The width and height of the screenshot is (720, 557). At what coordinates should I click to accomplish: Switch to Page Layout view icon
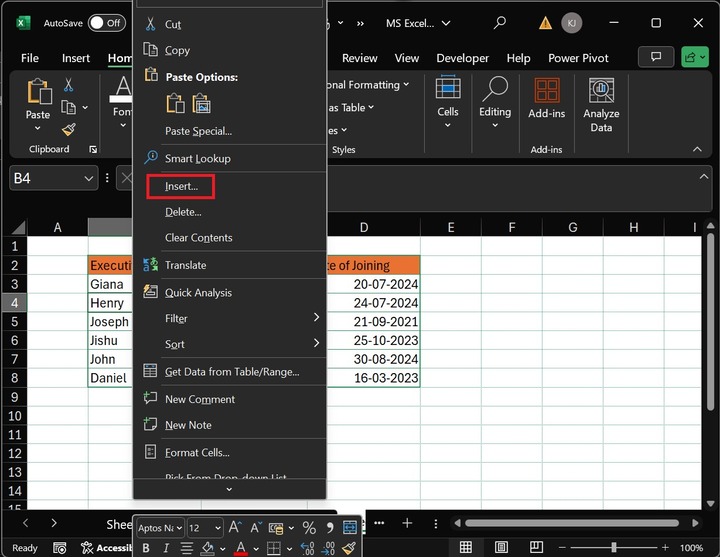pyautogui.click(x=500, y=547)
